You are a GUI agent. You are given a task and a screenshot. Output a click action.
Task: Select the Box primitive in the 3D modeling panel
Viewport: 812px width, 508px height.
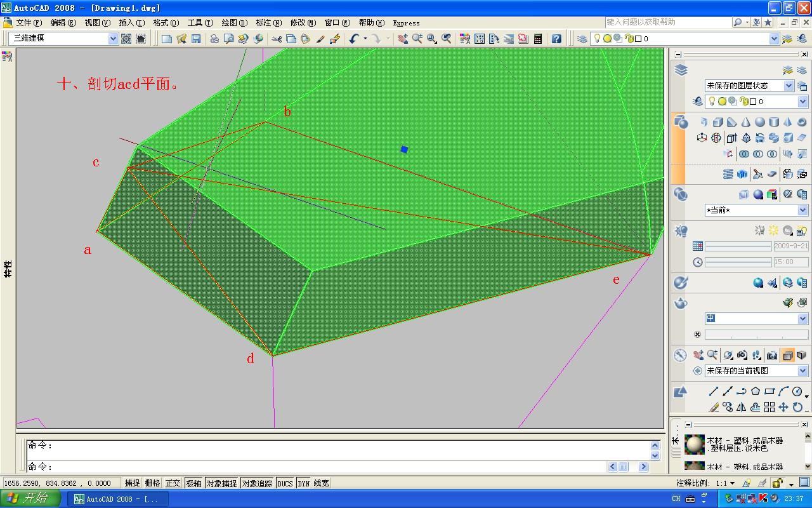[718, 122]
